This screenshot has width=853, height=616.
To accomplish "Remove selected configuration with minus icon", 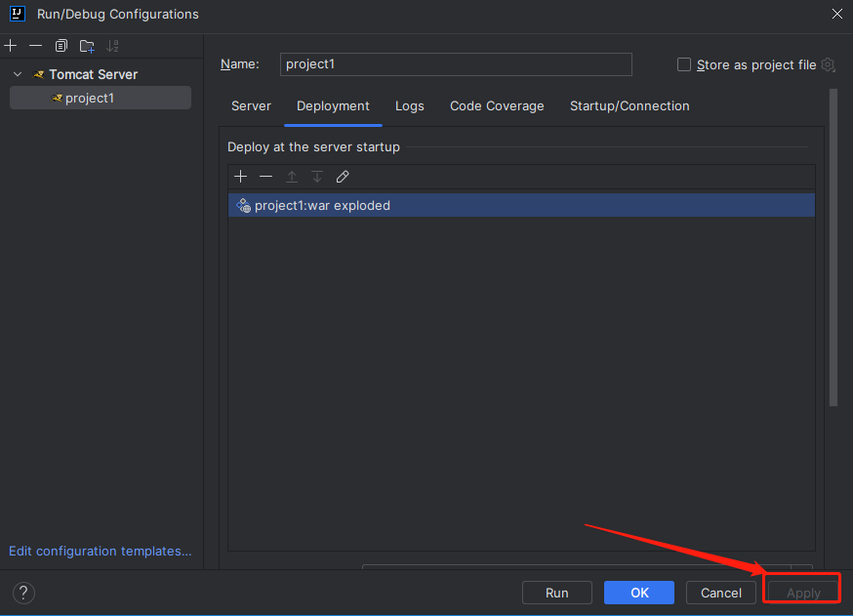I will tap(36, 46).
